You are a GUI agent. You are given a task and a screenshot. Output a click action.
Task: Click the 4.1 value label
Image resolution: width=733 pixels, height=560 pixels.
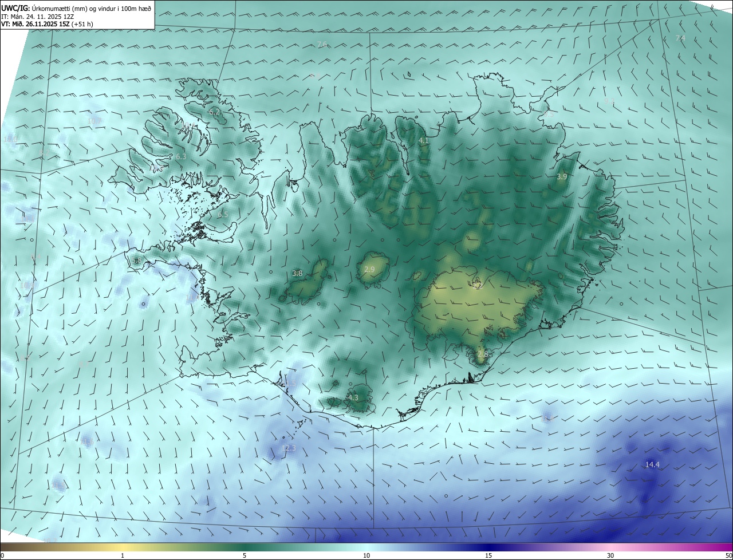(x=424, y=140)
